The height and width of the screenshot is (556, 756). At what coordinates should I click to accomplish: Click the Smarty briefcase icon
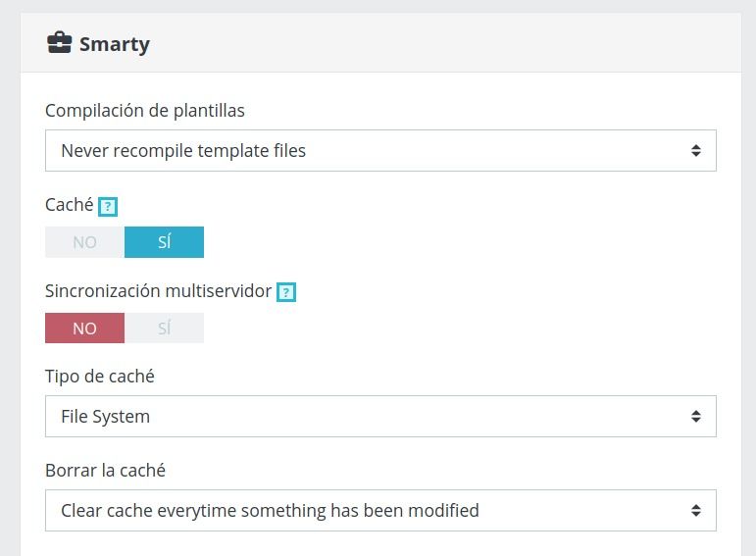[59, 43]
